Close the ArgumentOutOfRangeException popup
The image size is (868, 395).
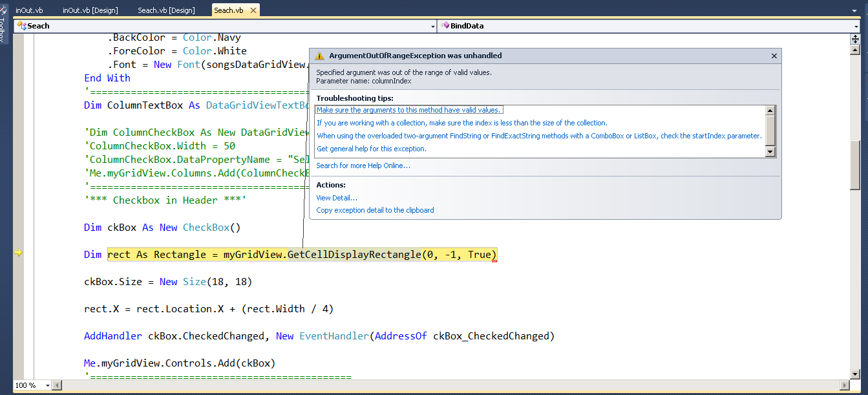(774, 56)
